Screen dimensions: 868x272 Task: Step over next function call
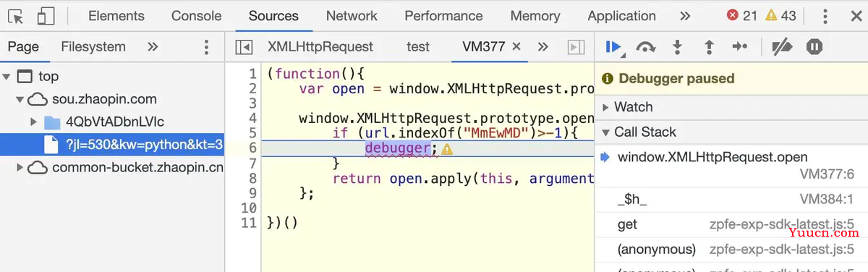pos(646,47)
